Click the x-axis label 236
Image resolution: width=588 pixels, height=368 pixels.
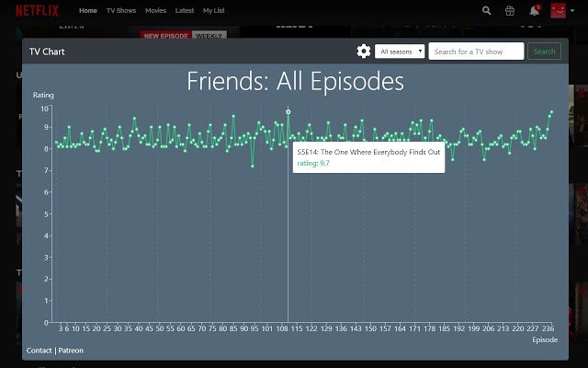click(x=548, y=328)
